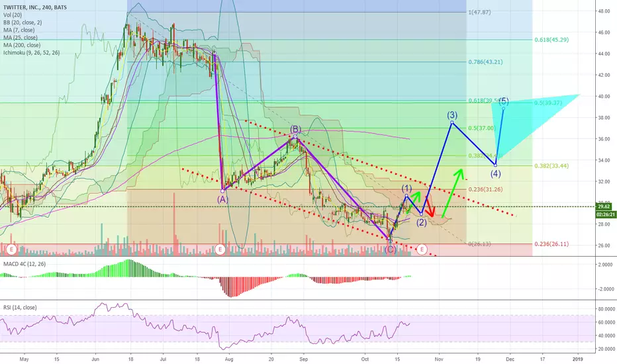Click the 2.0000 MACD axis value
Viewport: 617px width, 364px height.
point(606,265)
